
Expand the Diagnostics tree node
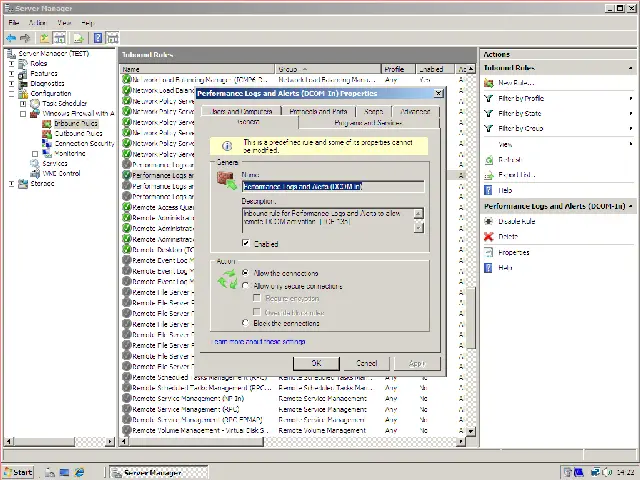(x=11, y=84)
